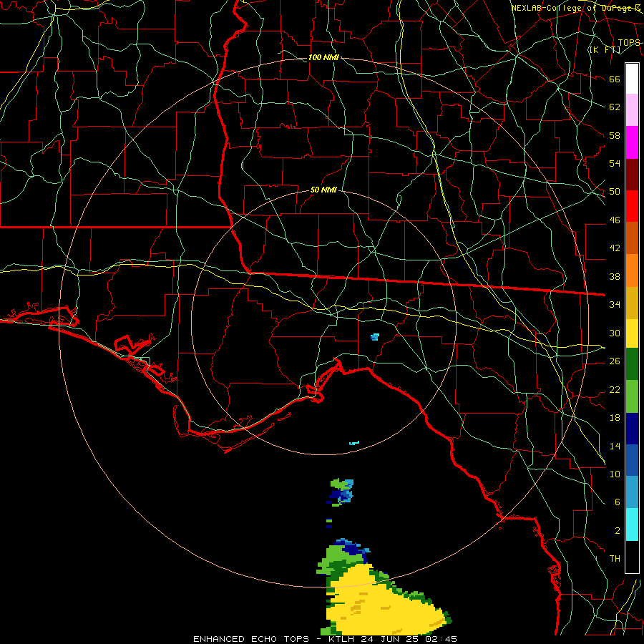Click the '18' legend value
Screen dimensions: 644x644
pyautogui.click(x=615, y=418)
